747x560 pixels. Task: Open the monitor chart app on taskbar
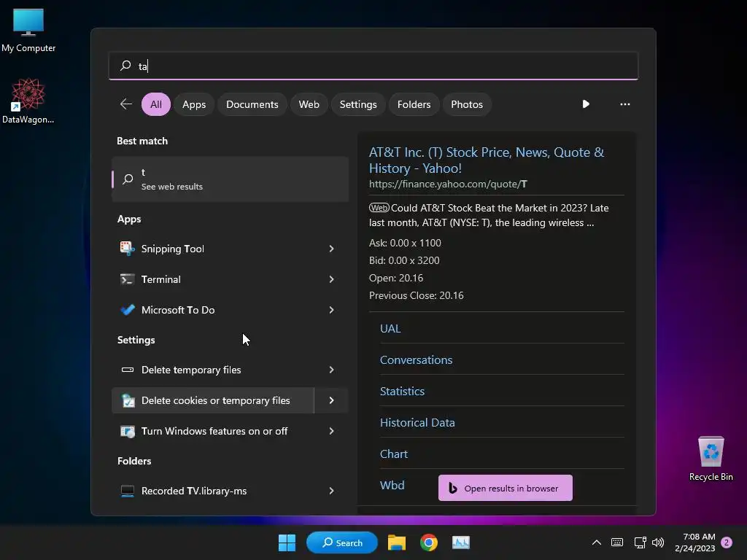click(x=461, y=542)
